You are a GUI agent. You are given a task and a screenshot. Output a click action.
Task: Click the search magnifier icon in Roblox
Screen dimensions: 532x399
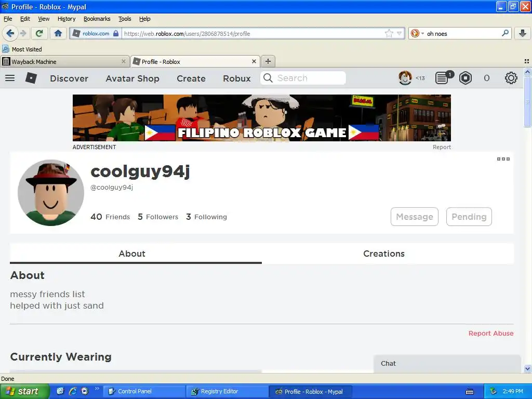tap(268, 78)
